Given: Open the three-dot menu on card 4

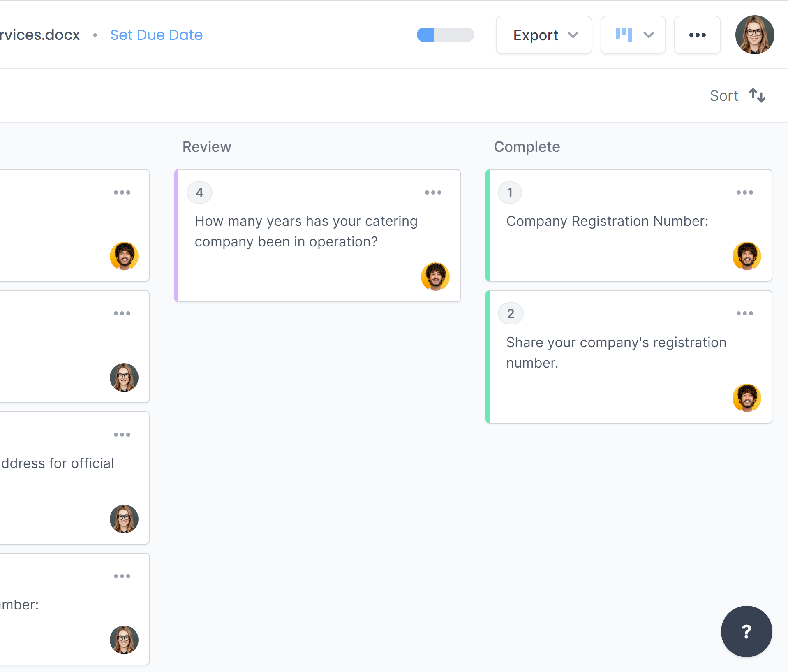Looking at the screenshot, I should coord(433,192).
